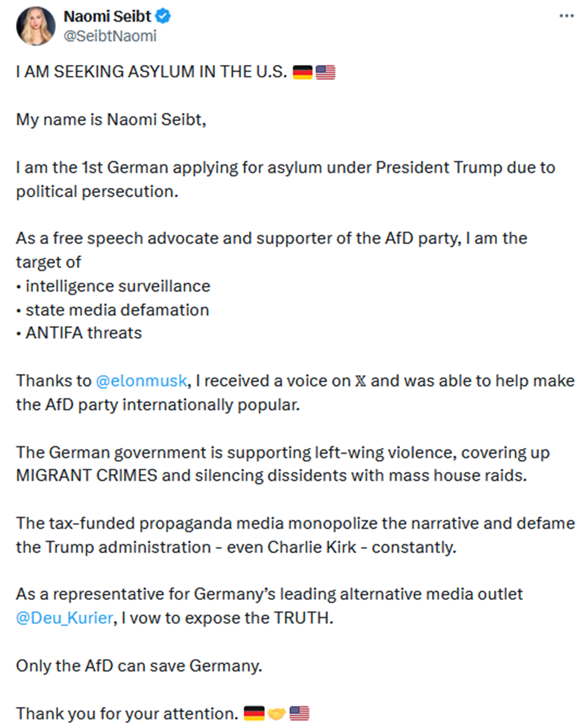The height and width of the screenshot is (728, 588).
Task: Open the three-dot more options menu
Action: pos(566,16)
